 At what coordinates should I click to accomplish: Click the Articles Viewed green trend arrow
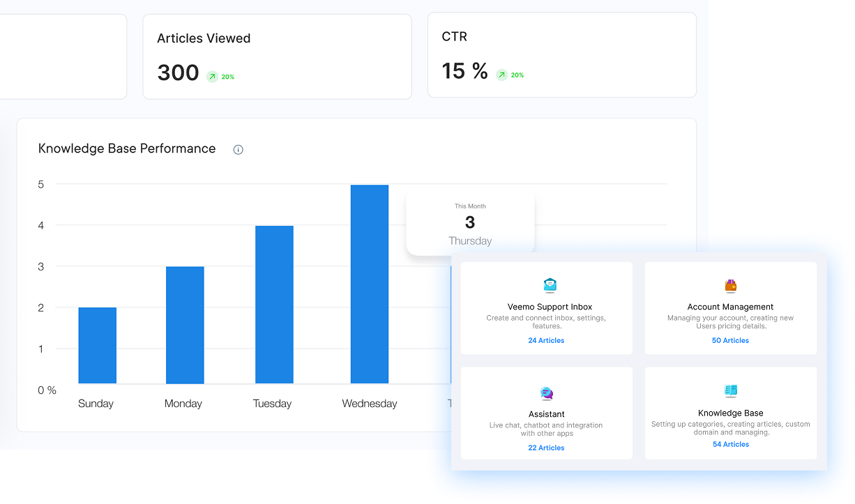tap(212, 77)
